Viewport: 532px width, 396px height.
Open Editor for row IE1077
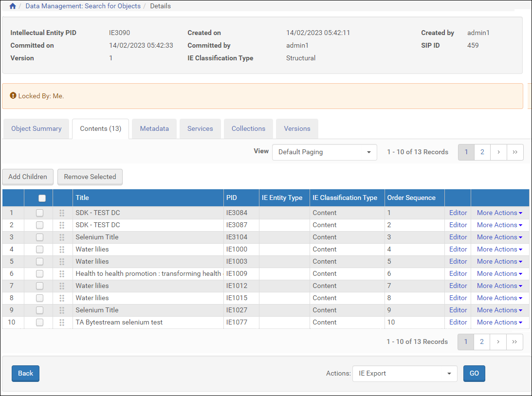[458, 323]
